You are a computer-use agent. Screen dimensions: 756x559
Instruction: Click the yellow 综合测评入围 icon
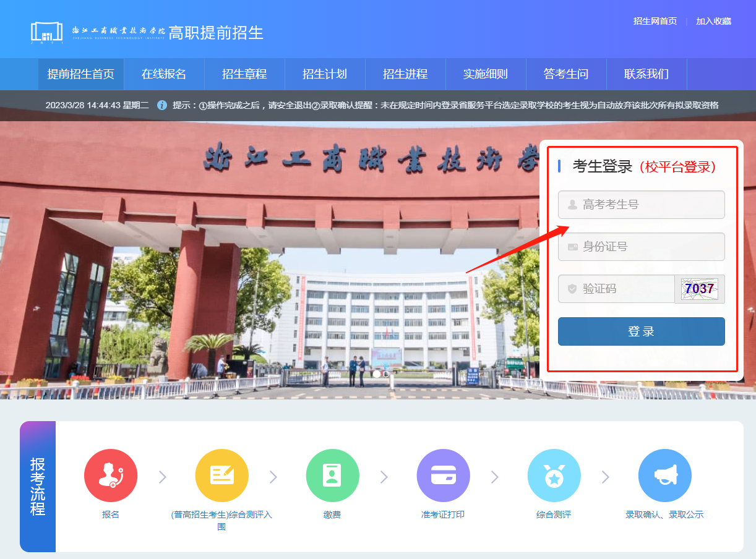pyautogui.click(x=221, y=476)
